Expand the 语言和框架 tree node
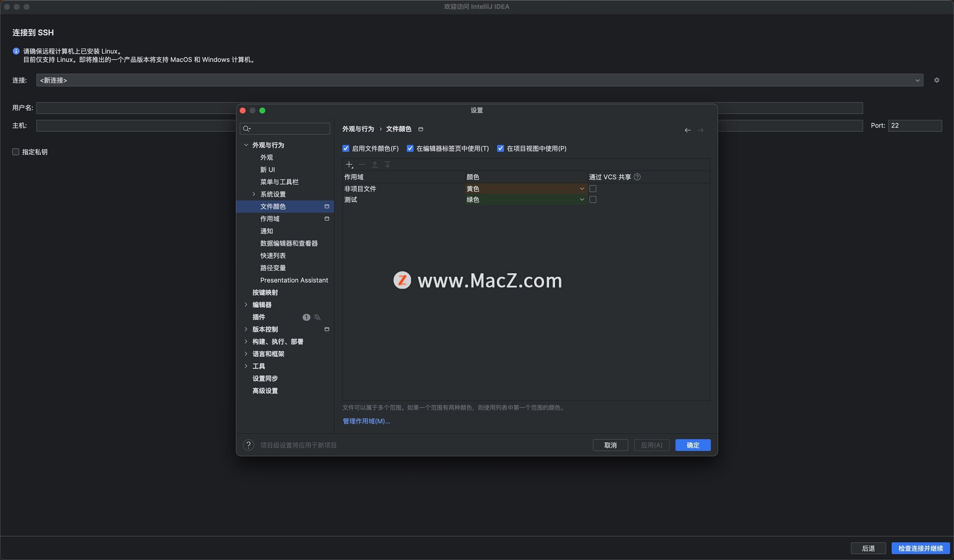This screenshot has height=560, width=954. [246, 354]
